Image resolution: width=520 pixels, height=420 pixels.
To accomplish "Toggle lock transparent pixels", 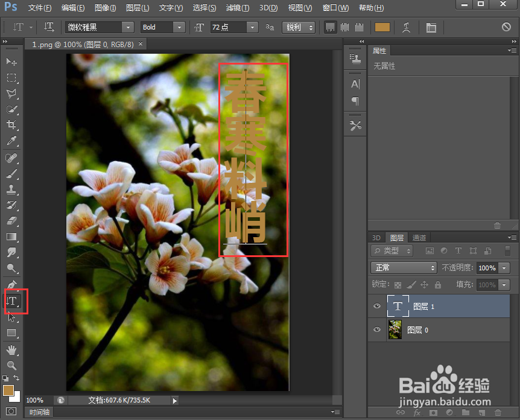I will pos(398,285).
